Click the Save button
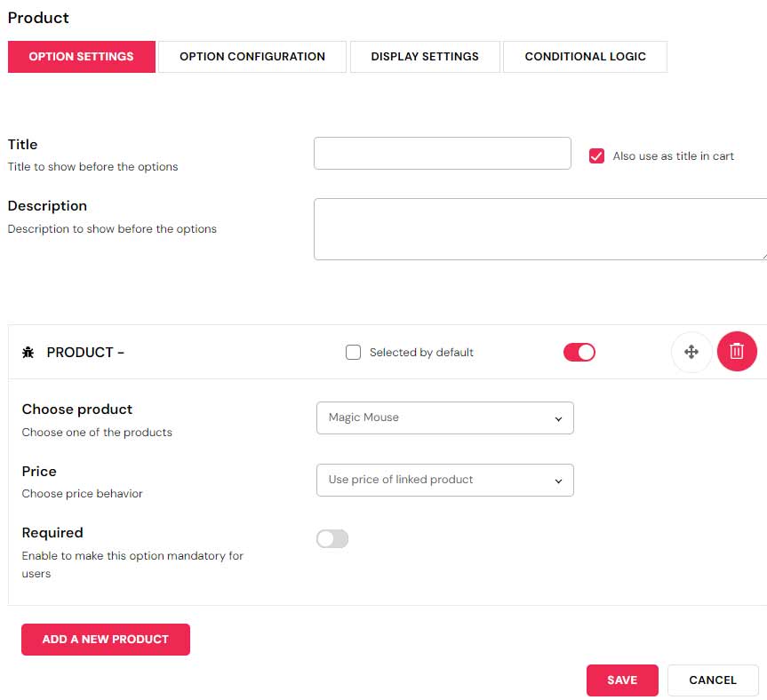Screen dimensions: 767x700 click(622, 680)
